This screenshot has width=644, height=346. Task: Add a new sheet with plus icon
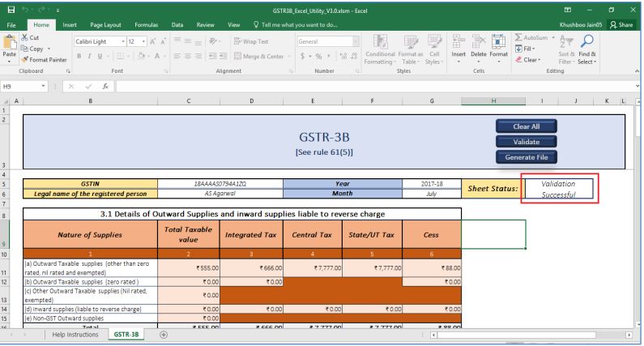(x=164, y=335)
